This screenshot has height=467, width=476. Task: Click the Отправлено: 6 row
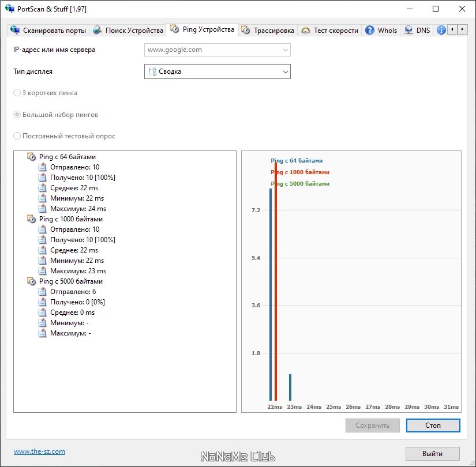point(73,292)
